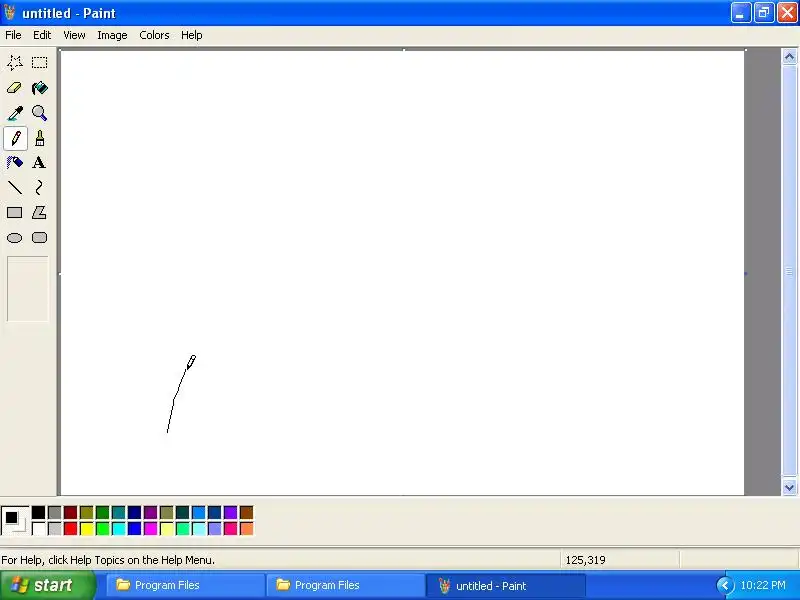The height and width of the screenshot is (600, 800).
Task: Pick the Eraser tool
Action: tap(15, 88)
